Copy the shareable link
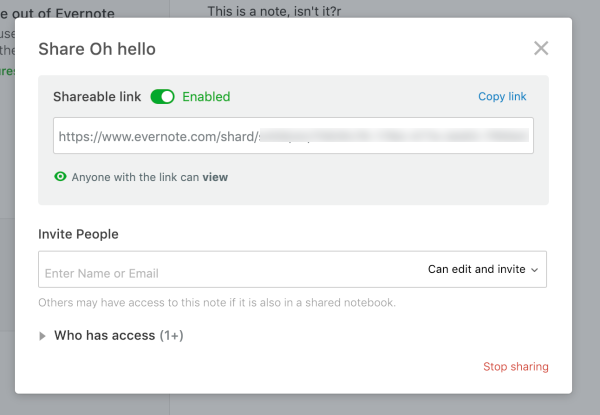Screen dimensions: 600x415 click(502, 96)
